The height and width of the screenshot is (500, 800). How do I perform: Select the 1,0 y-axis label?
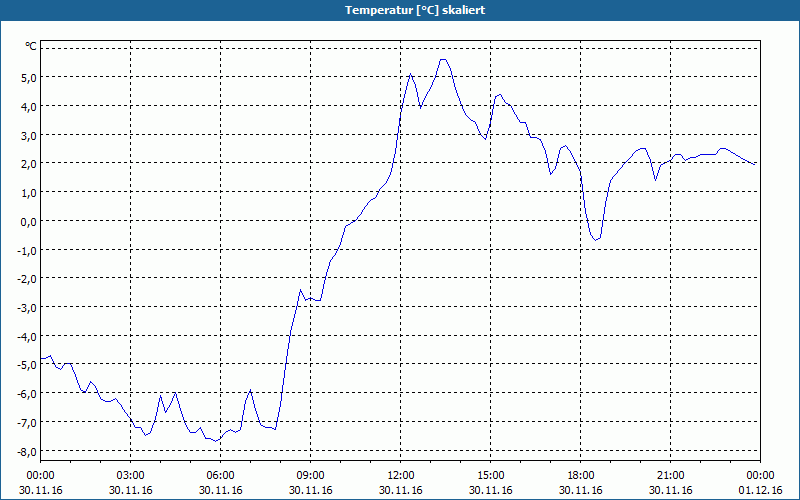click(x=28, y=193)
